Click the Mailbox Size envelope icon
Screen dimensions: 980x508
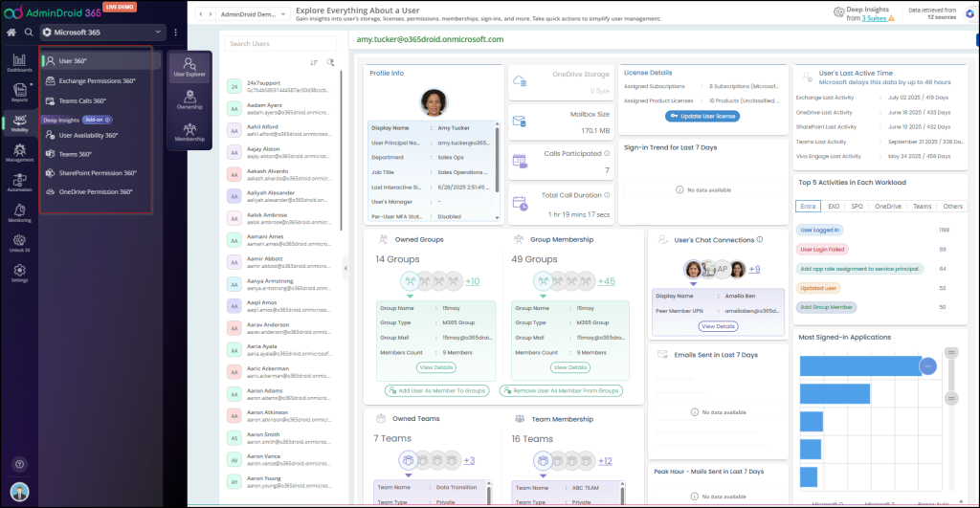(520, 121)
